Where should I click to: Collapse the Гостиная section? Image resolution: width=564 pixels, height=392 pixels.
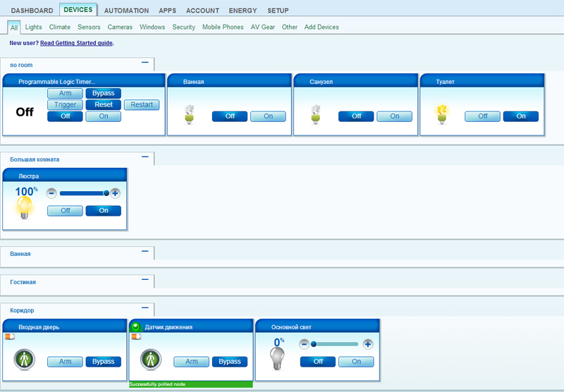145,279
